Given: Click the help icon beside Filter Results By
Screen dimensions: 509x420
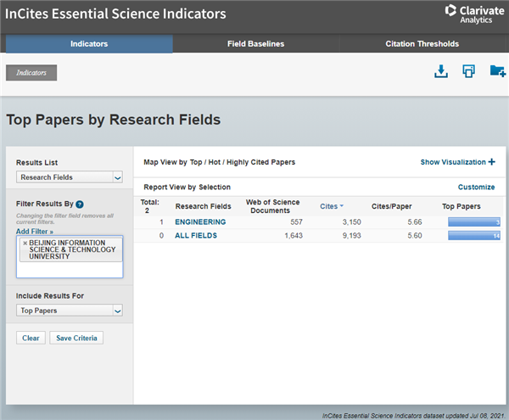Looking at the screenshot, I should click(80, 204).
